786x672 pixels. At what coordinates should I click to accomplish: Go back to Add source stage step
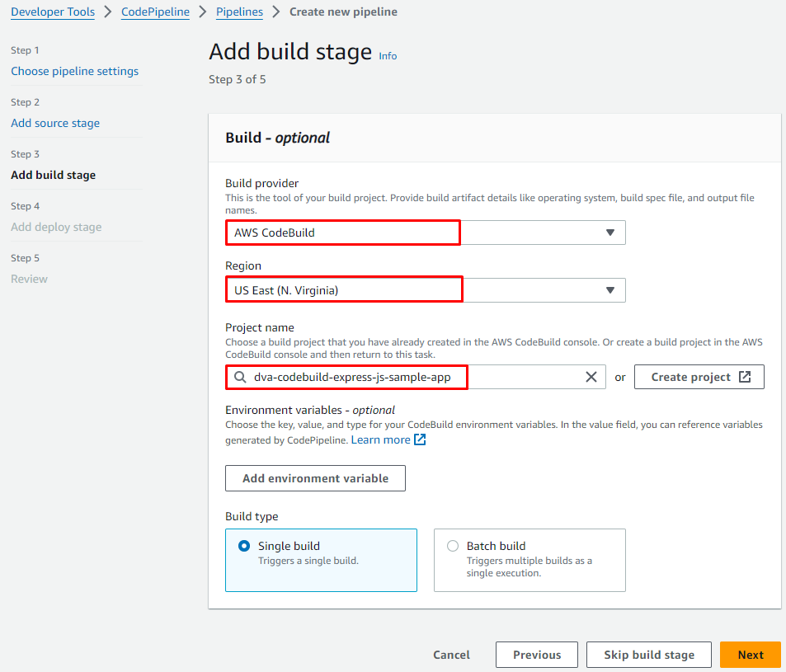pyautogui.click(x=55, y=123)
